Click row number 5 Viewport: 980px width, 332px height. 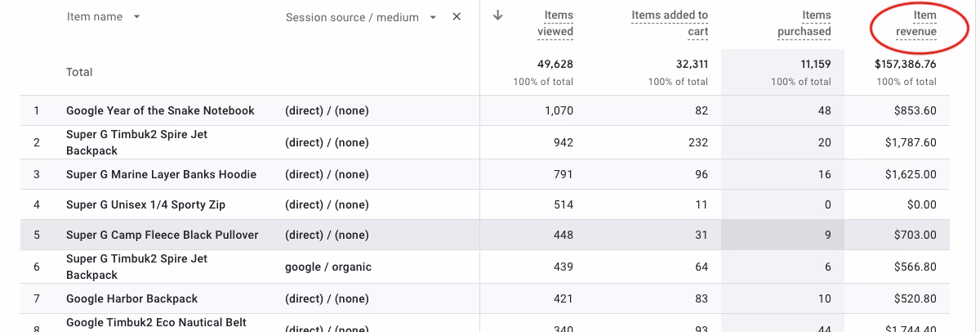pyautogui.click(x=37, y=235)
